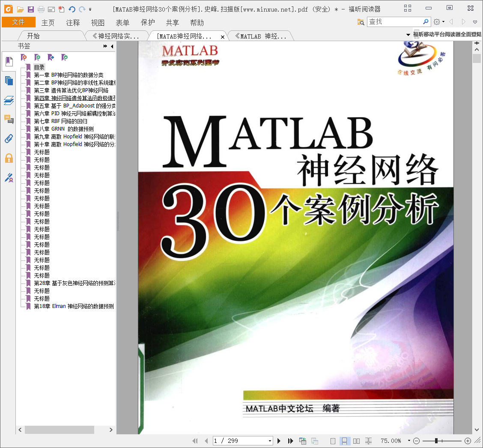Click the add new bookmark icon

click(x=37, y=57)
